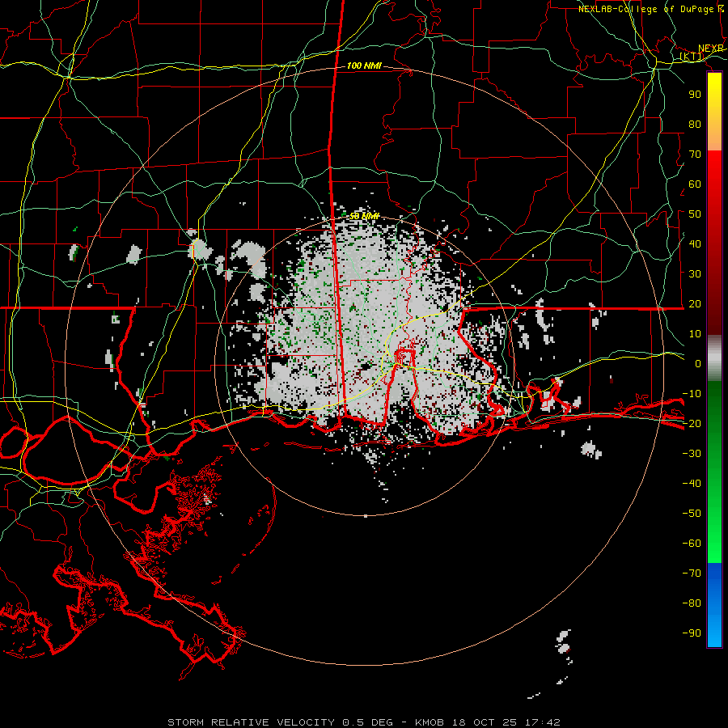The width and height of the screenshot is (728, 728).
Task: Click the 80 value on velocity scale
Action: point(695,125)
